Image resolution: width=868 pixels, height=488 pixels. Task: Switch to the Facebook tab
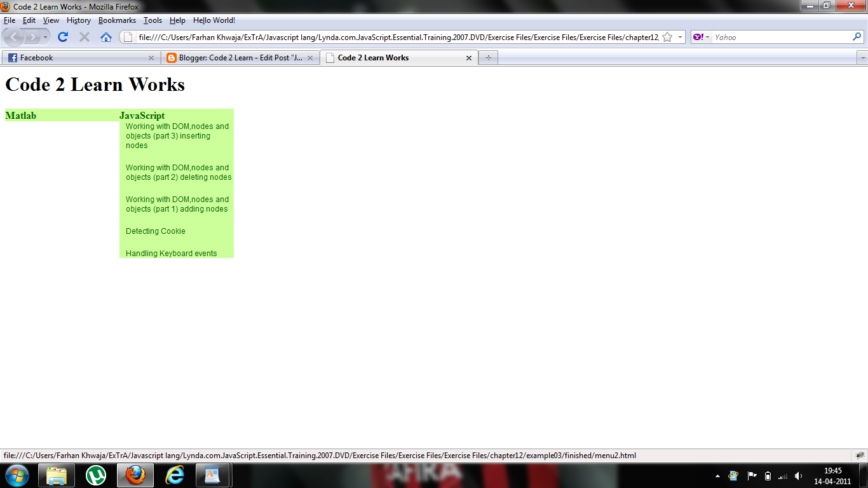(x=81, y=58)
